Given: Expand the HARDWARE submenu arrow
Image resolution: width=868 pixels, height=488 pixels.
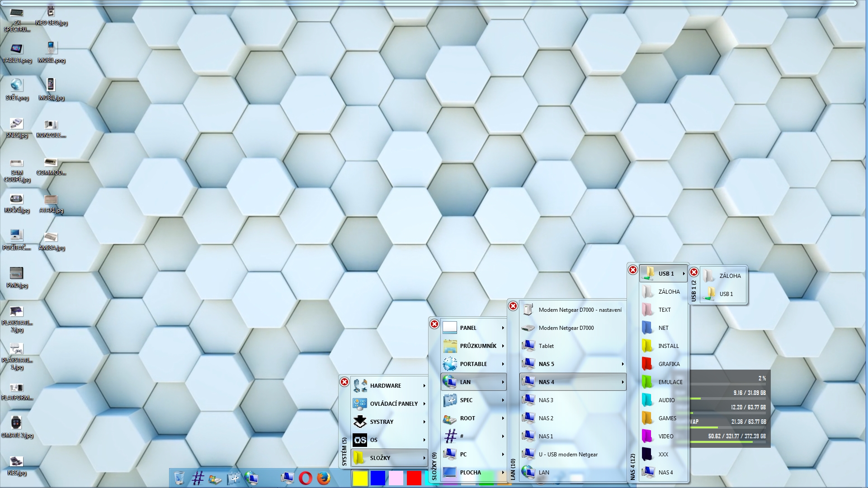Looking at the screenshot, I should 424,385.
